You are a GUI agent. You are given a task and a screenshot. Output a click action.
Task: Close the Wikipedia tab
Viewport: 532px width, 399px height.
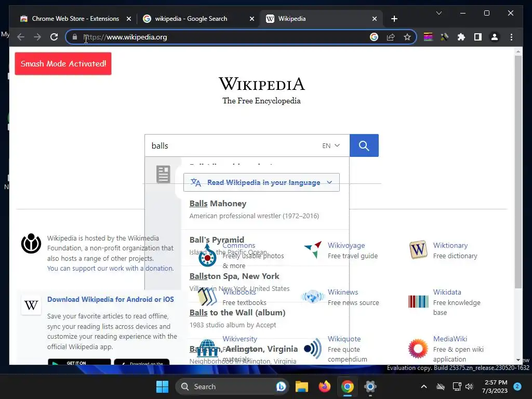(374, 19)
